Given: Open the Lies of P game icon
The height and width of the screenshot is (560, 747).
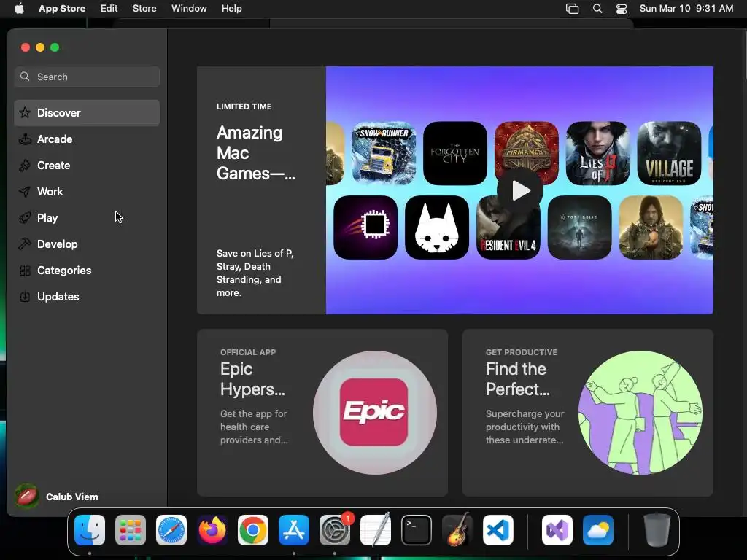Looking at the screenshot, I should (x=598, y=153).
